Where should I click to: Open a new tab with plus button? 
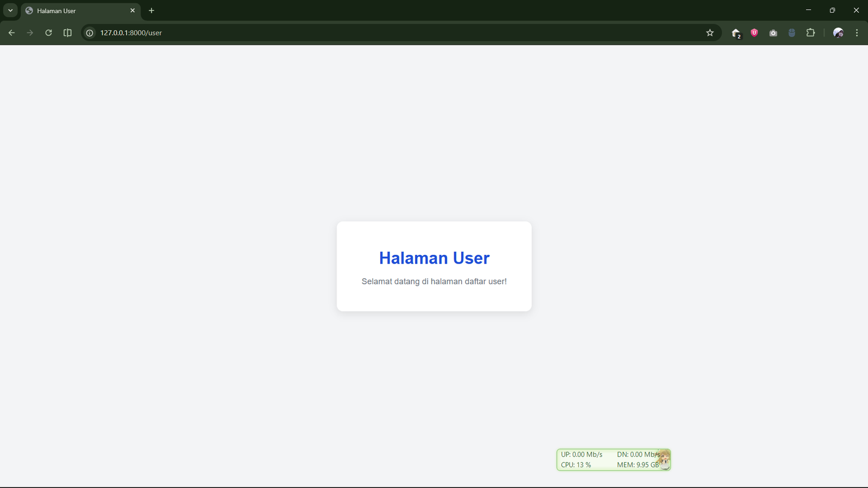point(151,10)
